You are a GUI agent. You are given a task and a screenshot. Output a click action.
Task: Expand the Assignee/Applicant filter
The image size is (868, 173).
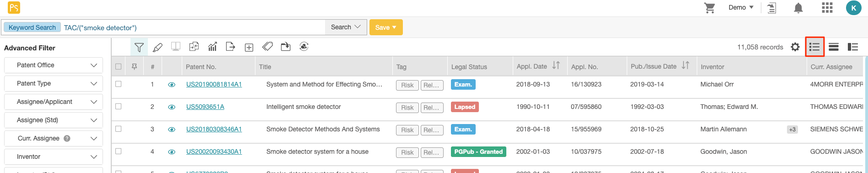pos(54,102)
